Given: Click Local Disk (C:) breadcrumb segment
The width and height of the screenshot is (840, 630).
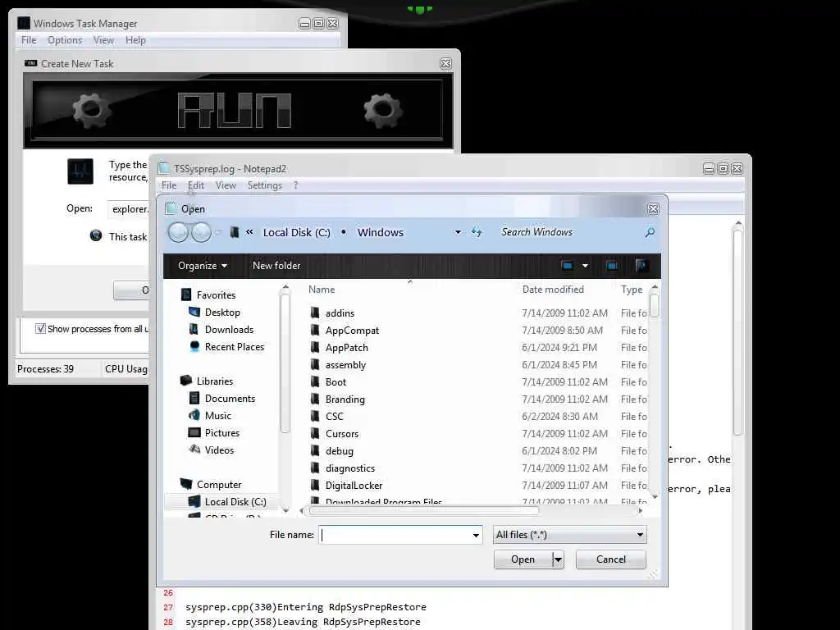Looking at the screenshot, I should [296, 232].
